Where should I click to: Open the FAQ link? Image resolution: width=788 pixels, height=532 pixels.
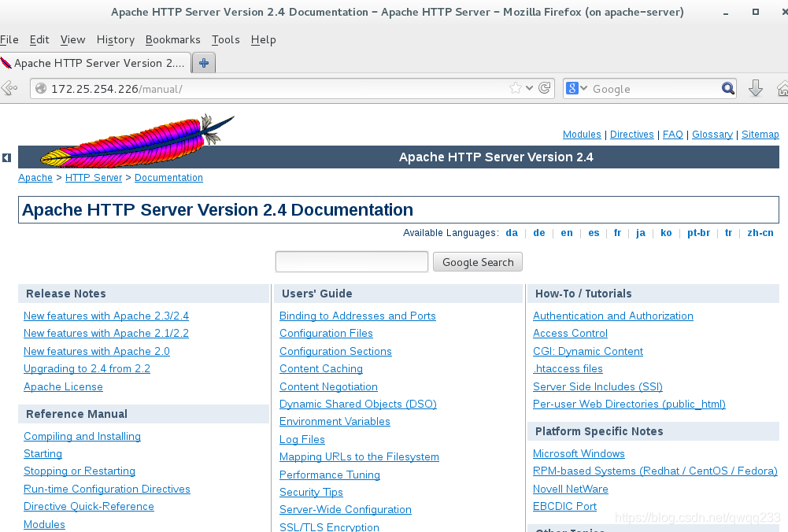pyautogui.click(x=672, y=134)
